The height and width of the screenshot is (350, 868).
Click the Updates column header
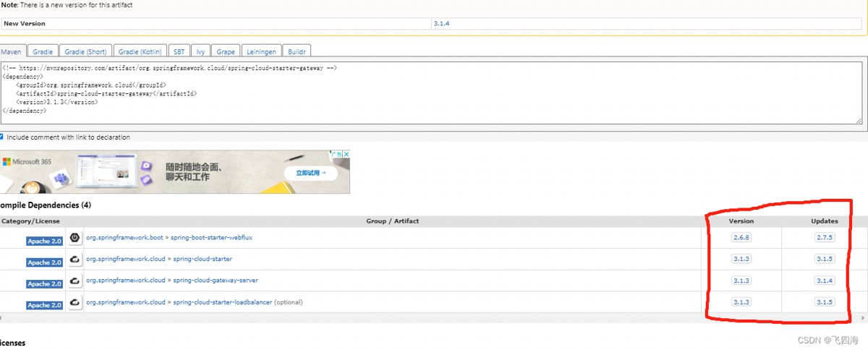[825, 221]
